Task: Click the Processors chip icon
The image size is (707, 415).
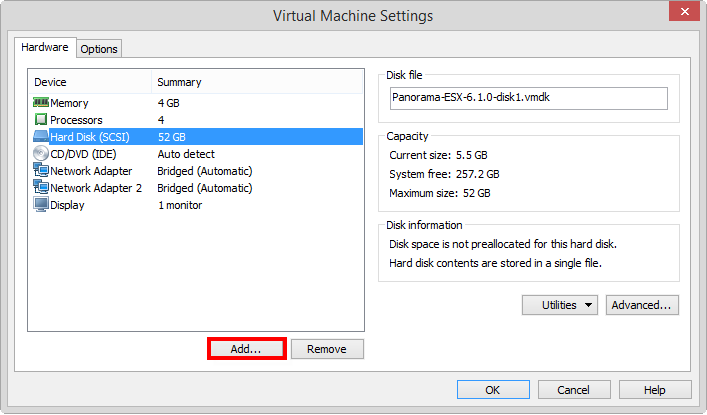Action: pyautogui.click(x=41, y=120)
